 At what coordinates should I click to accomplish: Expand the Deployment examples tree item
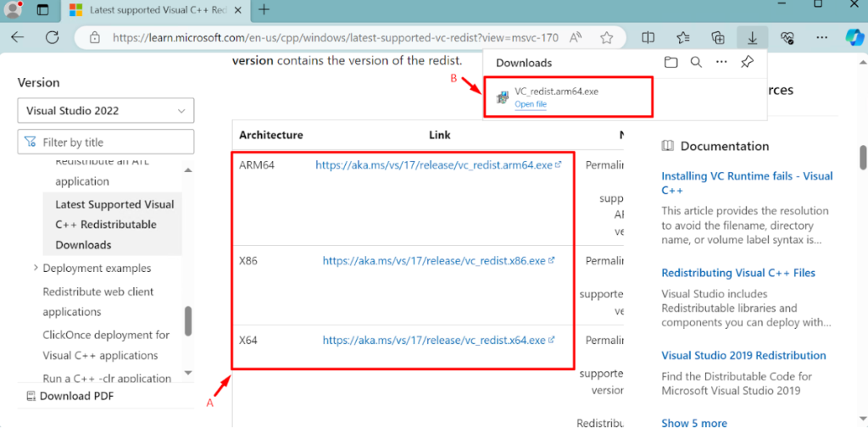click(x=36, y=268)
